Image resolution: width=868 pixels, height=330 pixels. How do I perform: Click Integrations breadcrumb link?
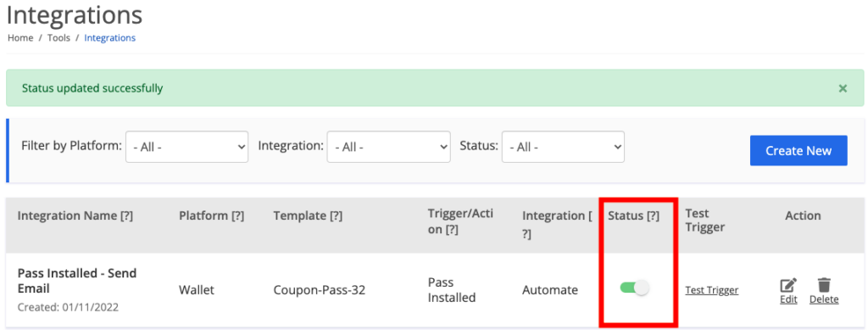click(x=109, y=38)
